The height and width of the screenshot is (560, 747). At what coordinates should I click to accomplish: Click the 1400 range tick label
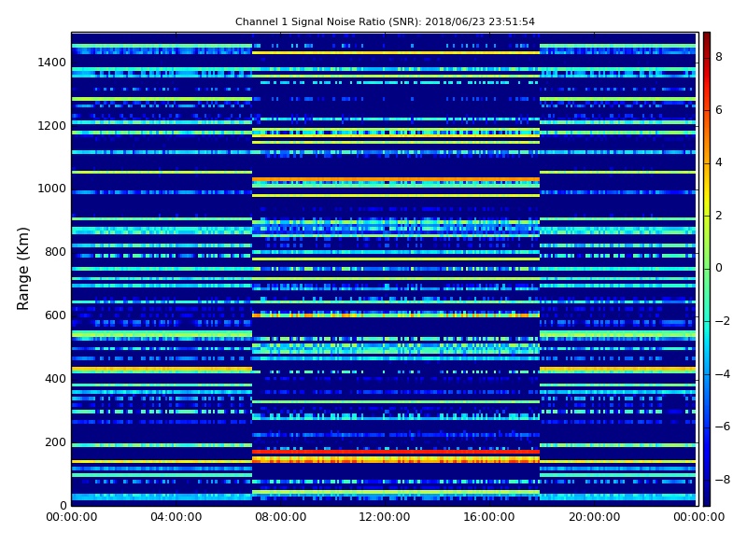(52, 63)
